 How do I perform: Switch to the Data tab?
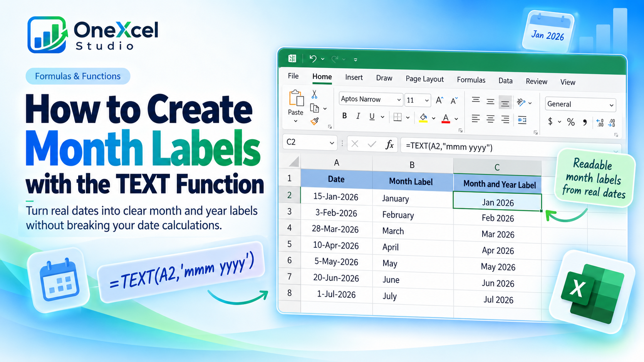click(x=505, y=80)
